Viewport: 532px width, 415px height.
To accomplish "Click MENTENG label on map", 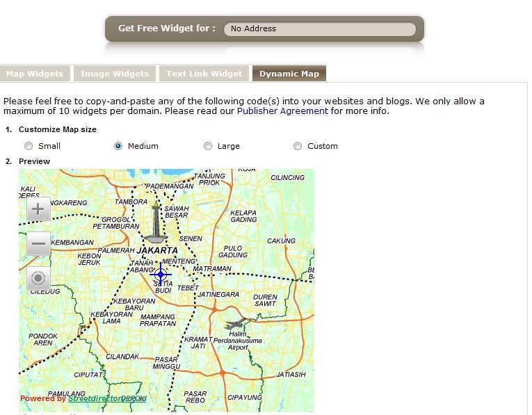I will pyautogui.click(x=179, y=261).
